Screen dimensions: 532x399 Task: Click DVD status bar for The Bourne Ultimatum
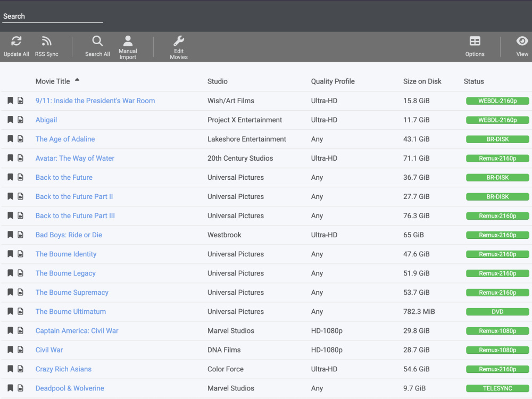click(497, 311)
